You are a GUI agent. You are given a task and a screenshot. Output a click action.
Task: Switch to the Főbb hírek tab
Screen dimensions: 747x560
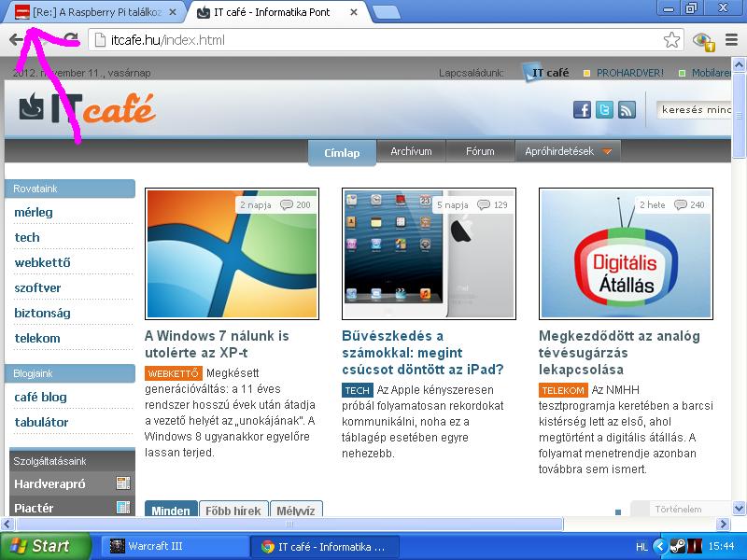click(x=233, y=511)
